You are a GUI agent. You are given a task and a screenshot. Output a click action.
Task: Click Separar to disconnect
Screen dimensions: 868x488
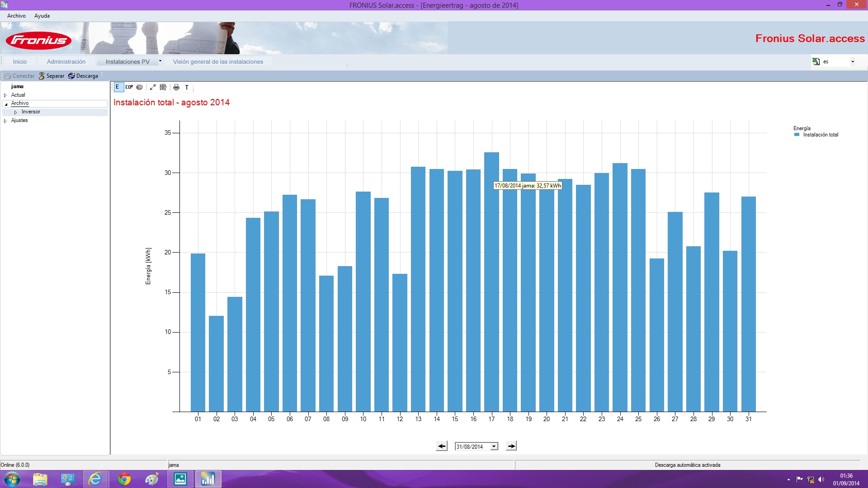52,76
